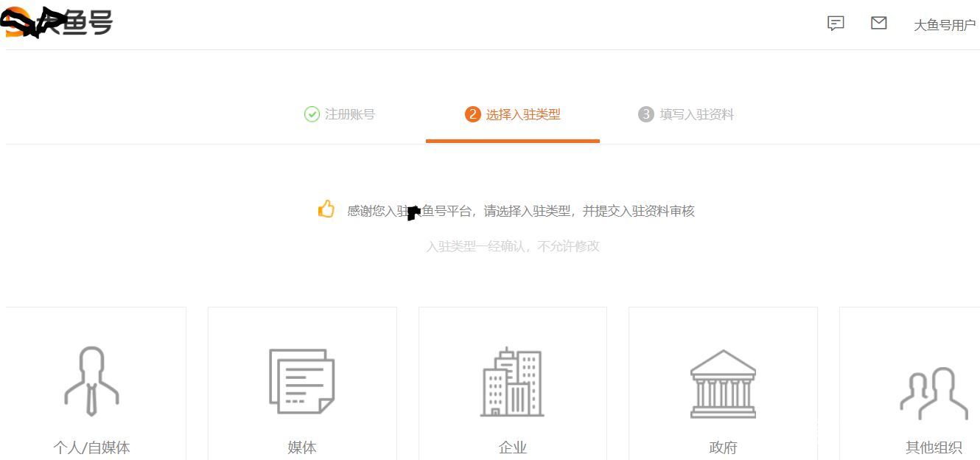Select the 个人/自媒体 person icon
This screenshot has height=460, width=980.
(91, 380)
